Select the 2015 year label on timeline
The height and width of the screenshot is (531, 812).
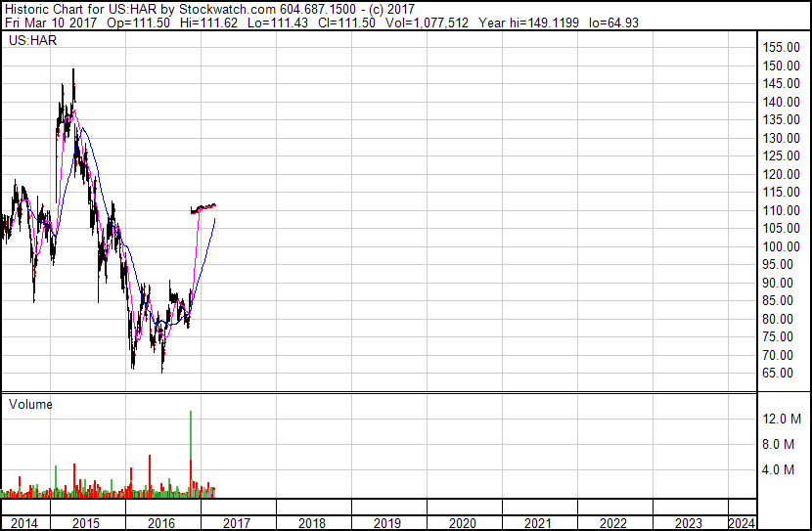click(x=86, y=523)
